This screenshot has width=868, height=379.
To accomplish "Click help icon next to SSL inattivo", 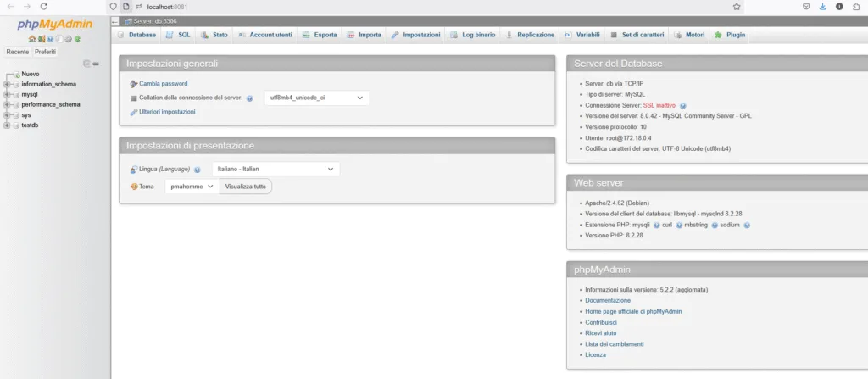I will (683, 105).
